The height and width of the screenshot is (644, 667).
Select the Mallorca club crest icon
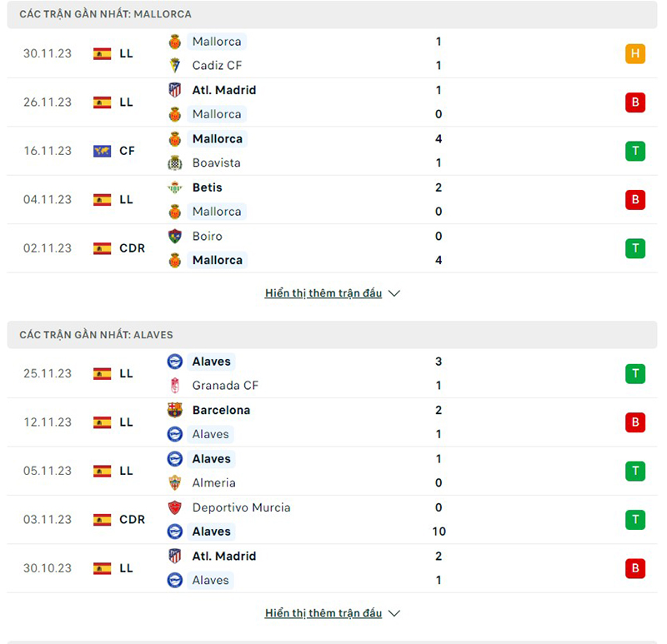point(174,41)
